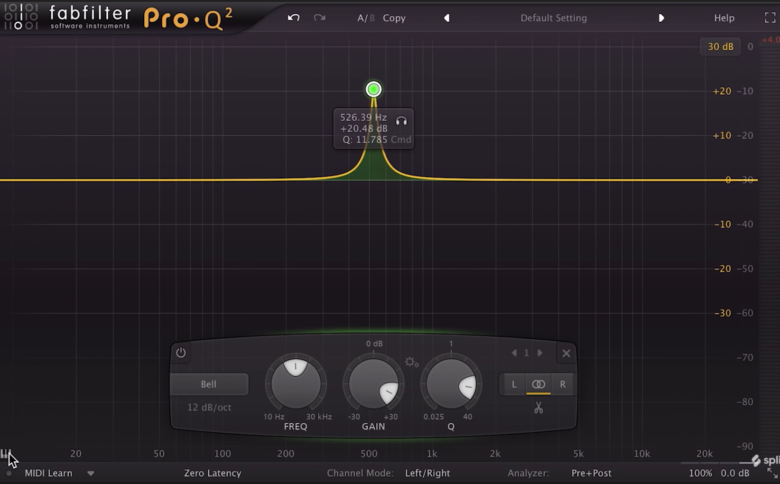780x484 pixels.
Task: Click the Q: 11.785 value
Action: pyautogui.click(x=365, y=139)
